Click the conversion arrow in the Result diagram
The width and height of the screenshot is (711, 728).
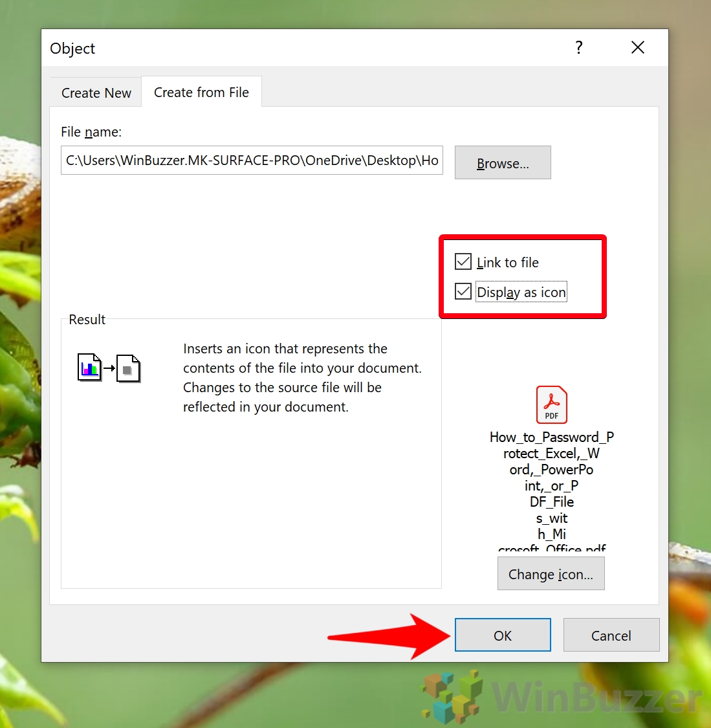click(x=107, y=369)
